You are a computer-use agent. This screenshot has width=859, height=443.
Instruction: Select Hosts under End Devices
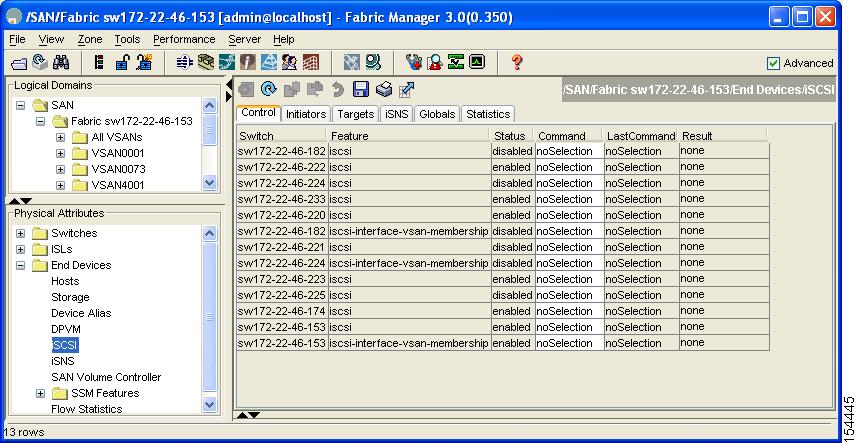click(65, 281)
